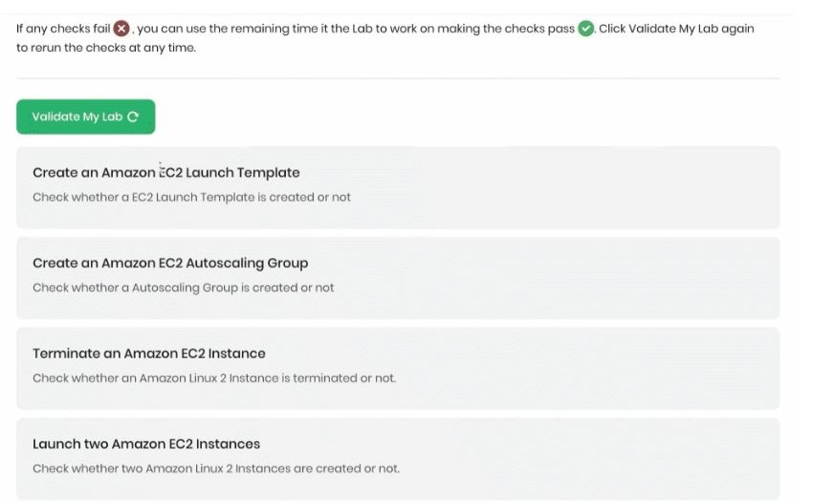813x504 pixels.
Task: Click the 'Click Validate My Lab again' sentence
Action: (676, 29)
